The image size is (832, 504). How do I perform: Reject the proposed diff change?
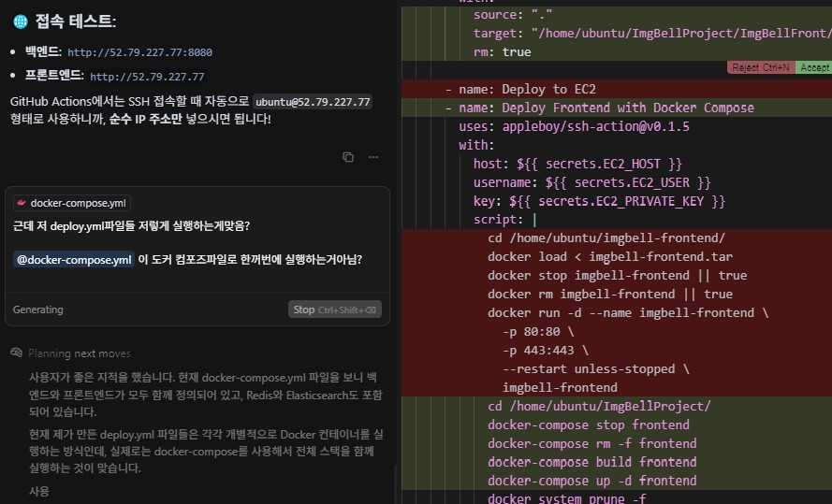(759, 68)
